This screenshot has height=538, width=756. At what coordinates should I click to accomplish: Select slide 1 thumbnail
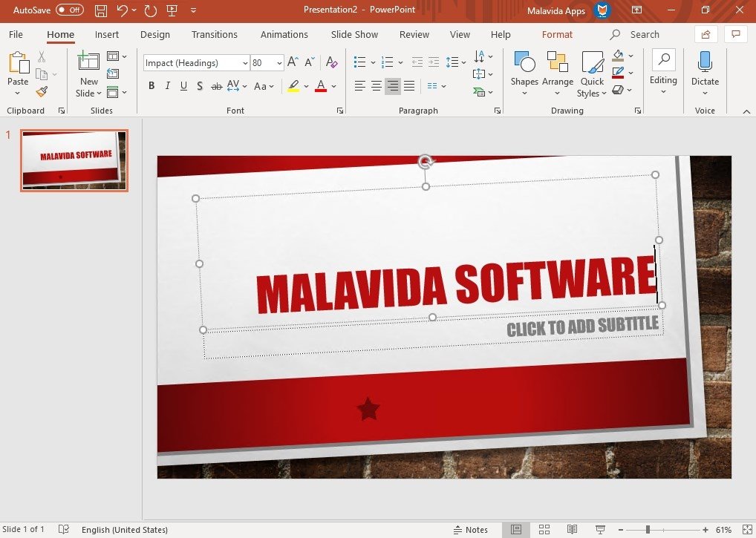pos(74,160)
